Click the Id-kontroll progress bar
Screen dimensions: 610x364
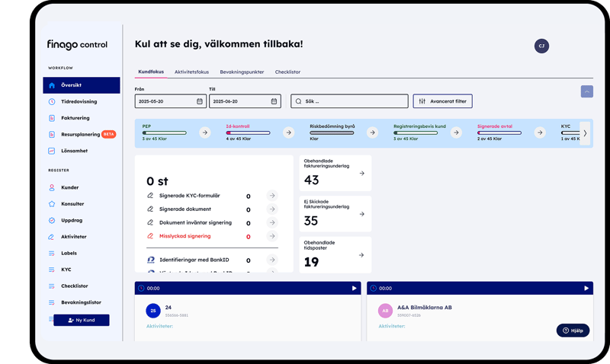click(x=249, y=133)
